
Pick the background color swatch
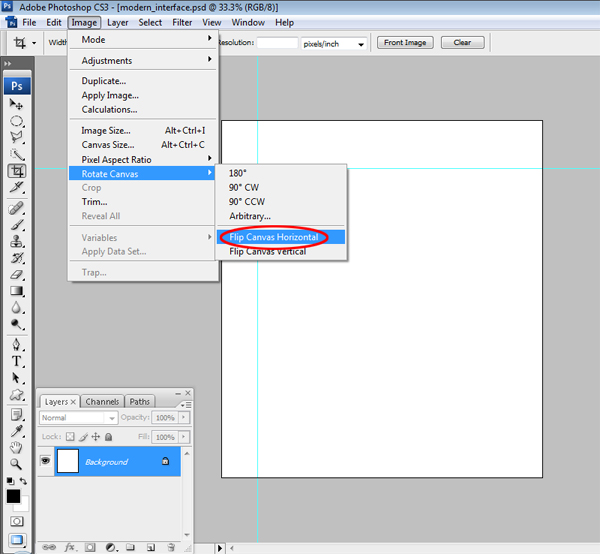tap(24, 506)
